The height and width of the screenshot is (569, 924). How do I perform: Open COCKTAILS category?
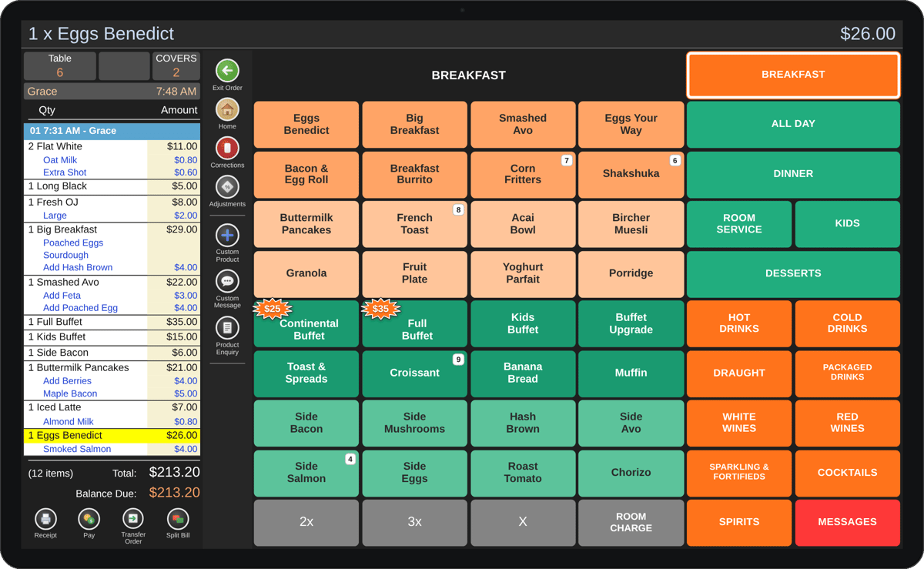coord(847,472)
